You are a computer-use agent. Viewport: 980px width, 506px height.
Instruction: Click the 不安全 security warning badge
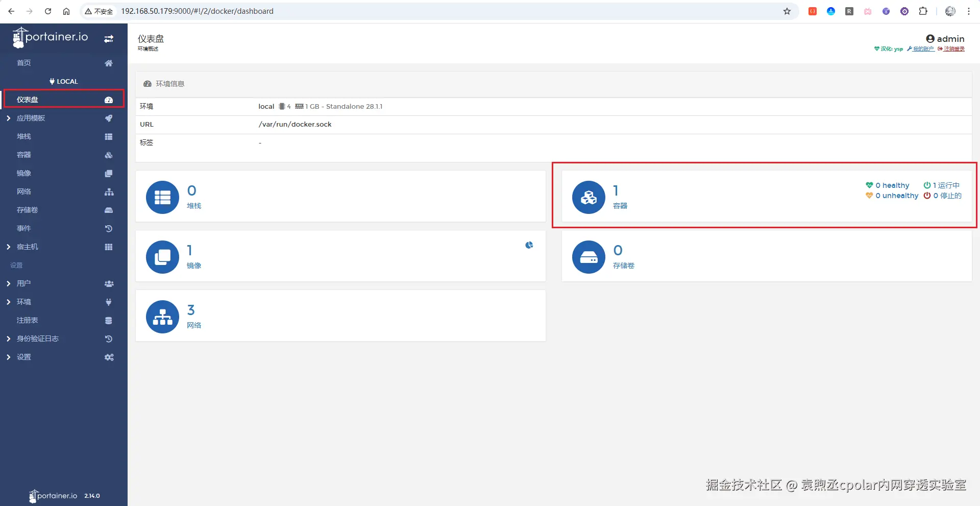(x=99, y=11)
